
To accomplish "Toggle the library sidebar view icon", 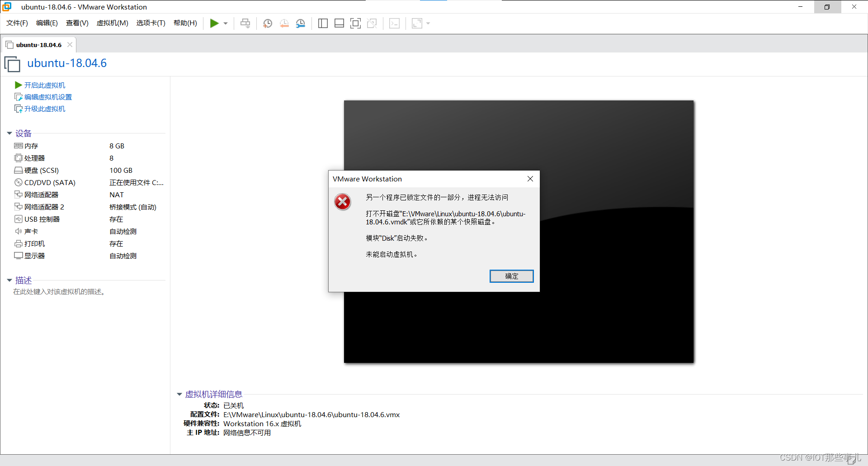I will point(323,23).
